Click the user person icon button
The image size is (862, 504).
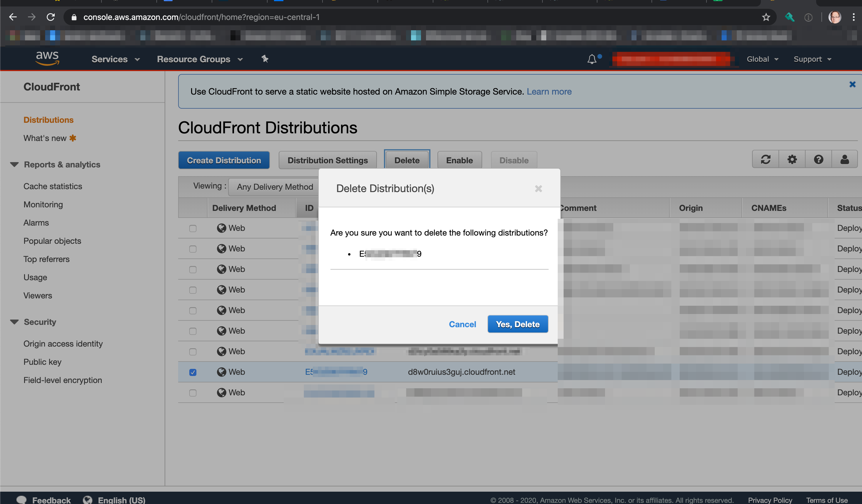click(845, 159)
